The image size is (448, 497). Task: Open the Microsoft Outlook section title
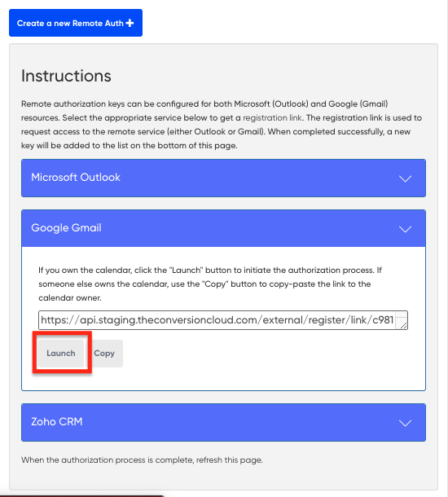point(76,177)
